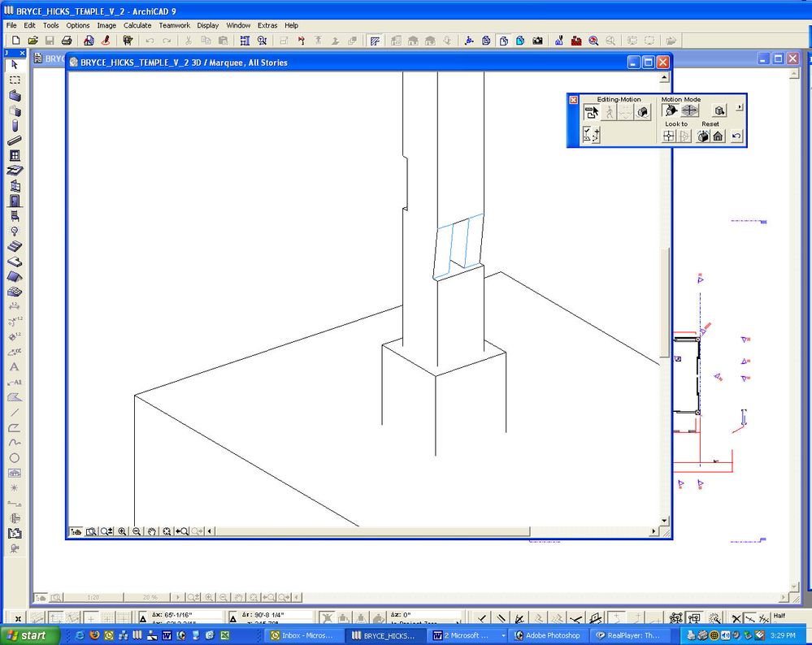
Task: Click the home Reset view icon
Action: [x=719, y=136]
